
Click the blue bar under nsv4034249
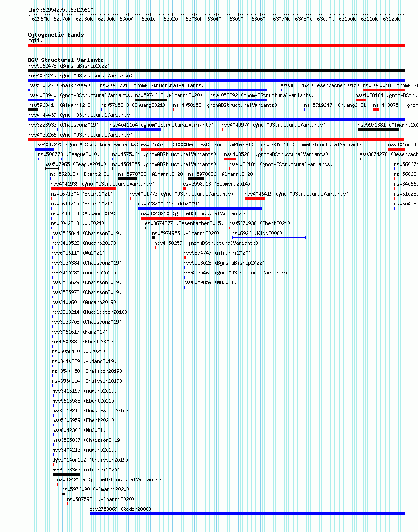pos(217,80)
